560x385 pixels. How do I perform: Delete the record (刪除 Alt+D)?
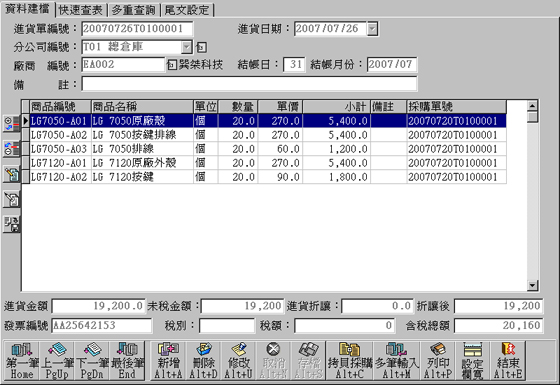203,360
